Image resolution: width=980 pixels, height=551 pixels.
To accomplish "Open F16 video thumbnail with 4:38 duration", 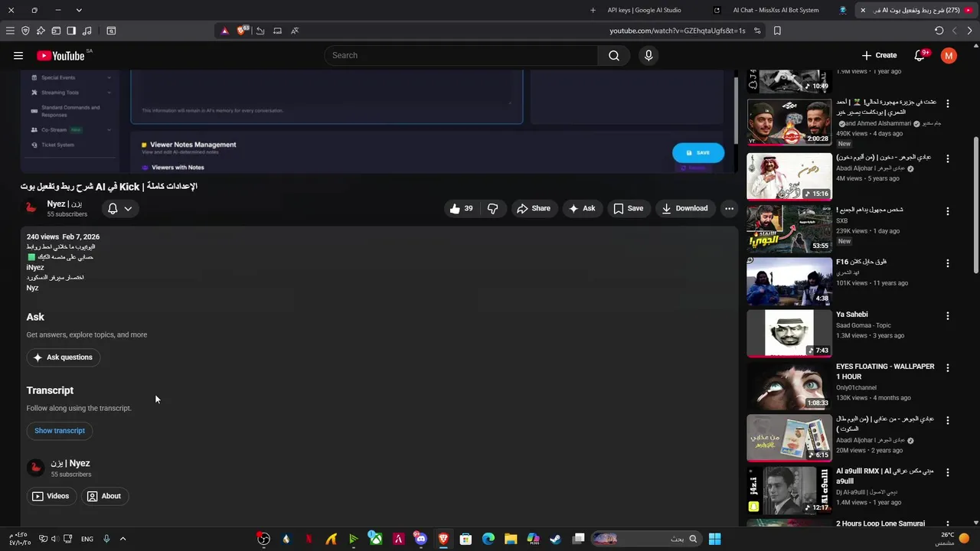I will tap(789, 281).
